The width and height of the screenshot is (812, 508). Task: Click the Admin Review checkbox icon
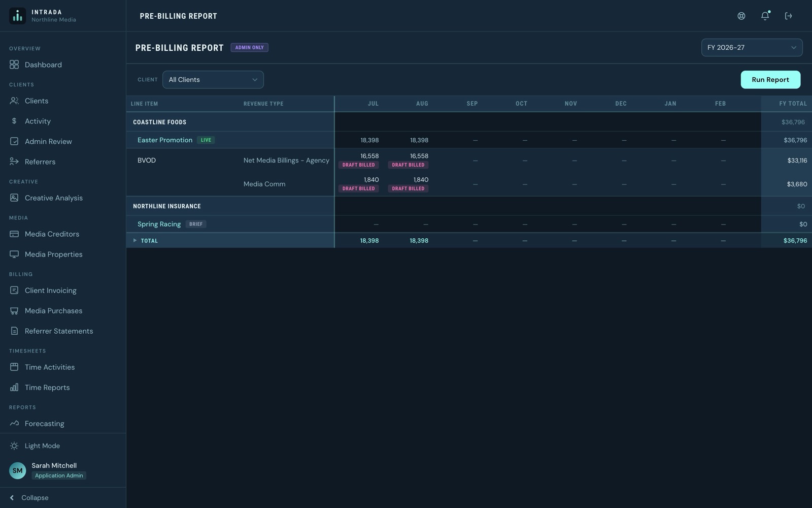(14, 141)
